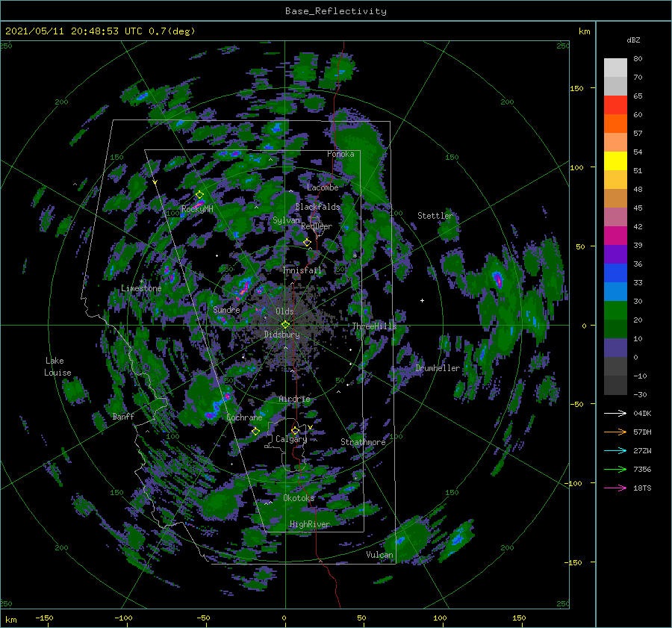Click the strong echo cell east of Stettler

coord(497,279)
